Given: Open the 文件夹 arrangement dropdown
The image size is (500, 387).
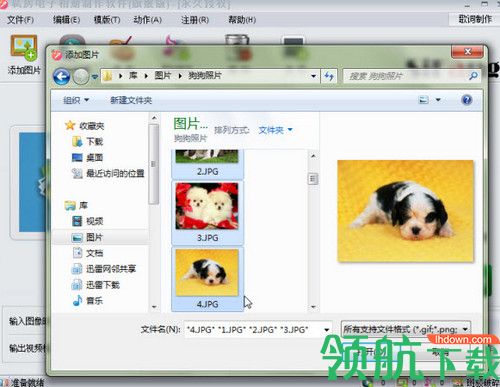Looking at the screenshot, I should [275, 130].
